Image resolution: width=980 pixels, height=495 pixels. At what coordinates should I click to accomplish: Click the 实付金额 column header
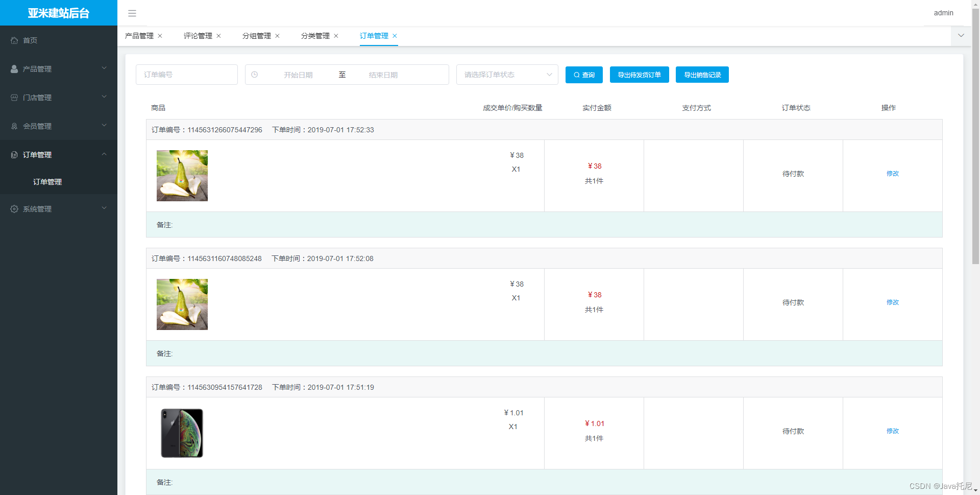597,108
